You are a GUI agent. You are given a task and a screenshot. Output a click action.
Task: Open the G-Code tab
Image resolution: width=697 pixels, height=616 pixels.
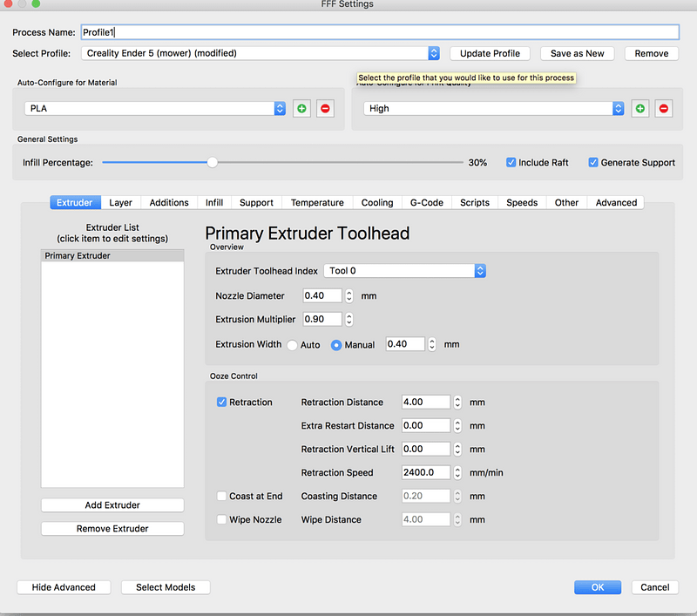pos(426,202)
